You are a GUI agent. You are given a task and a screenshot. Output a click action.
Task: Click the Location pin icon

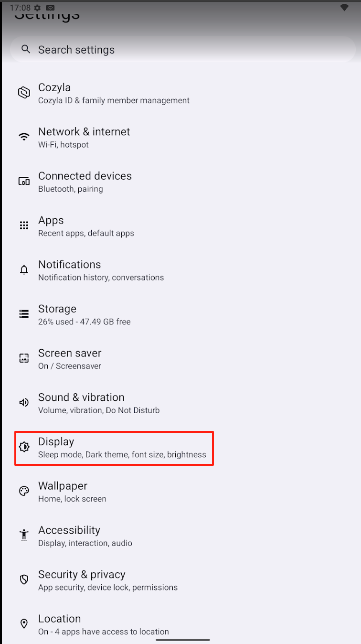click(x=24, y=624)
